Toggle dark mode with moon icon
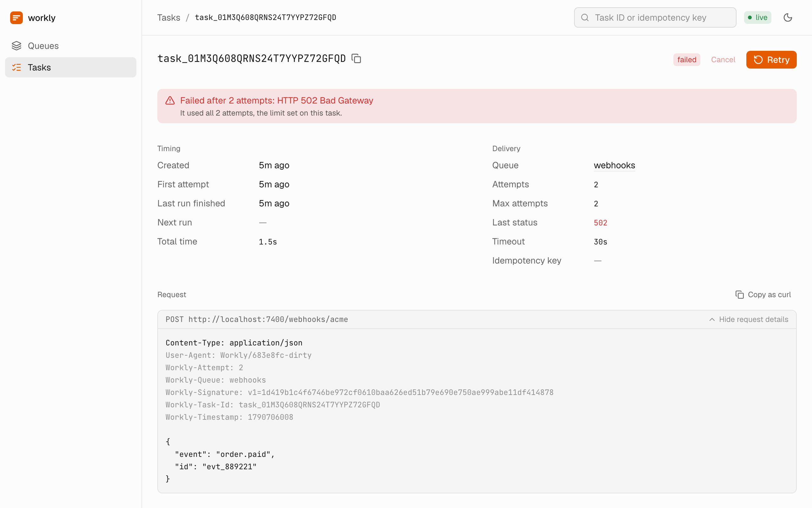Viewport: 812px width, 508px height. pos(788,17)
